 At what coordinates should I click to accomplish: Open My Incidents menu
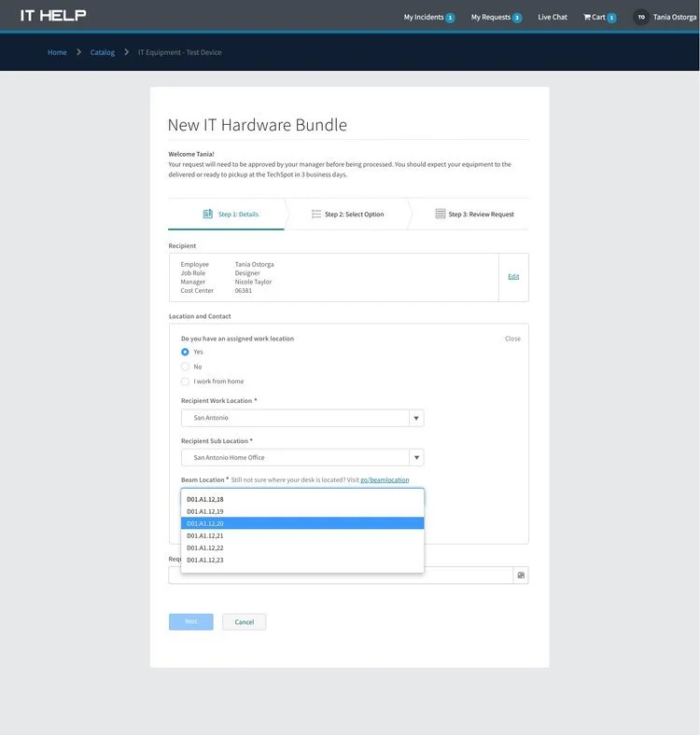424,18
